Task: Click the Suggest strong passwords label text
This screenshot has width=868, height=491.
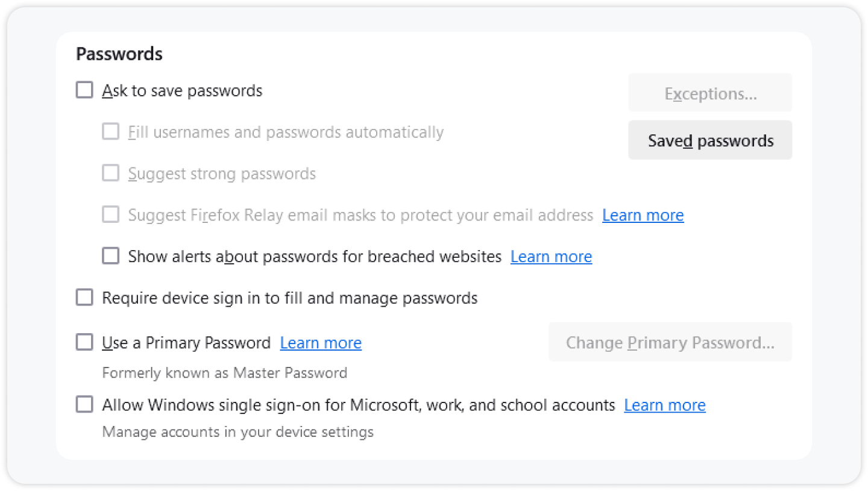Action: point(222,173)
